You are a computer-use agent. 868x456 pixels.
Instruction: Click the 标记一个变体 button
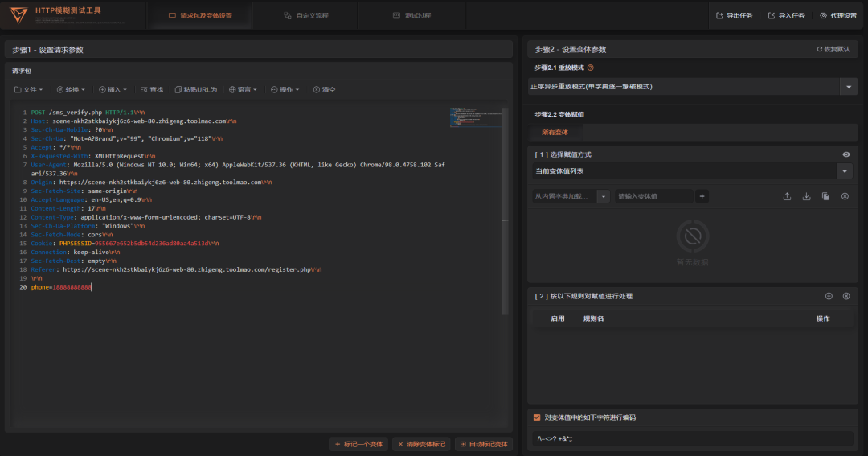358,444
